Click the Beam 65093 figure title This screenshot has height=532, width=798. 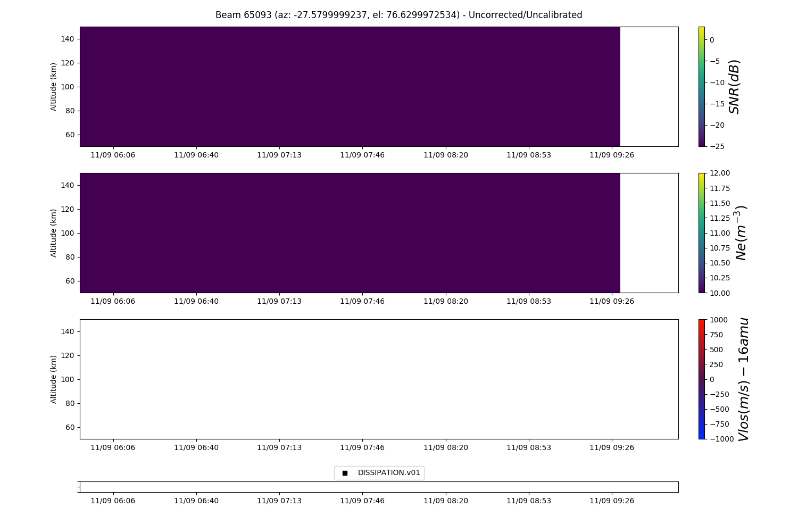(x=398, y=15)
